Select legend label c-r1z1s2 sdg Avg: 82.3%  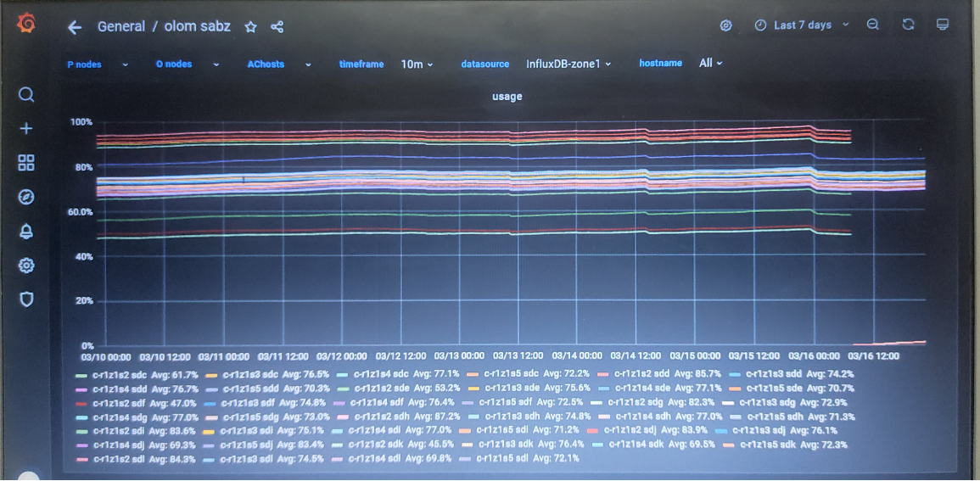pyautogui.click(x=664, y=403)
